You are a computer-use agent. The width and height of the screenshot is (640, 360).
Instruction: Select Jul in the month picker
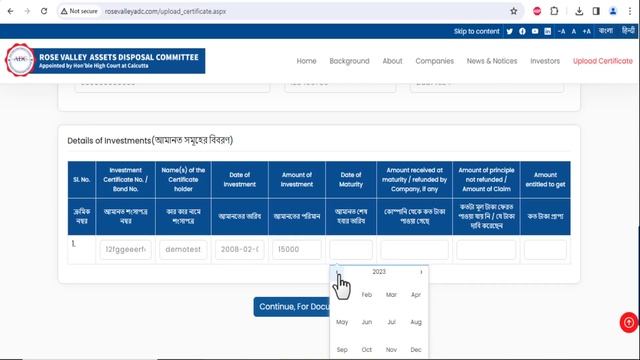click(x=391, y=322)
